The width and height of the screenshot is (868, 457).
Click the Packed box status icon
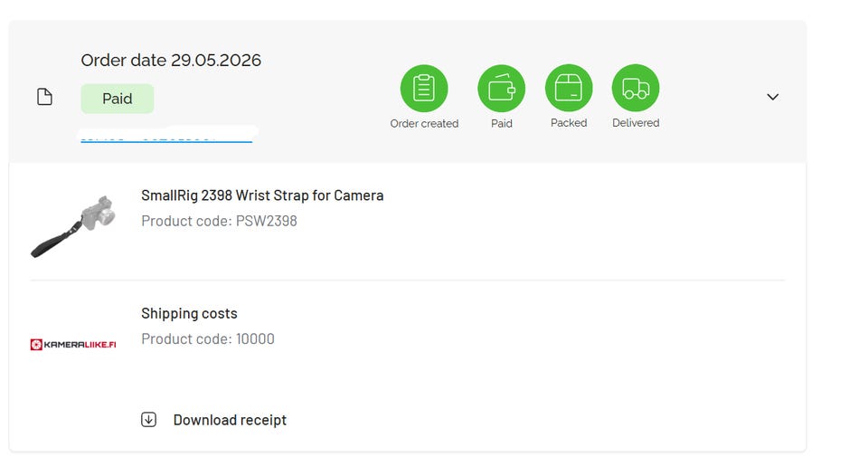click(x=569, y=88)
